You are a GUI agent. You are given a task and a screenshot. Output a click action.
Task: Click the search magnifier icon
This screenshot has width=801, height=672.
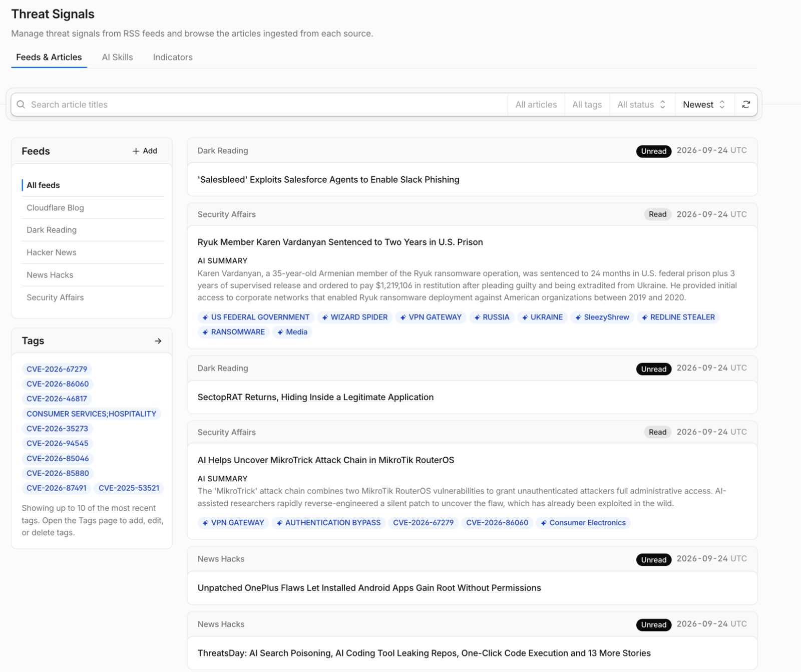(21, 105)
